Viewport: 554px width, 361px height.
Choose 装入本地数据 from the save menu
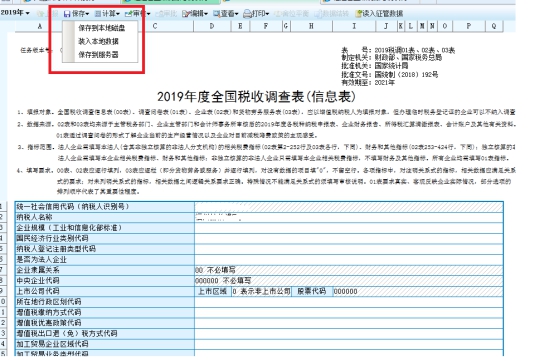click(x=98, y=41)
